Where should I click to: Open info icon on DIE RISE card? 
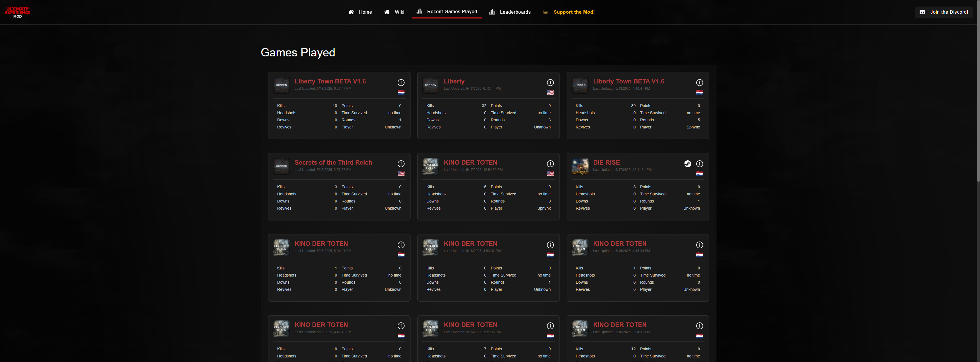699,164
